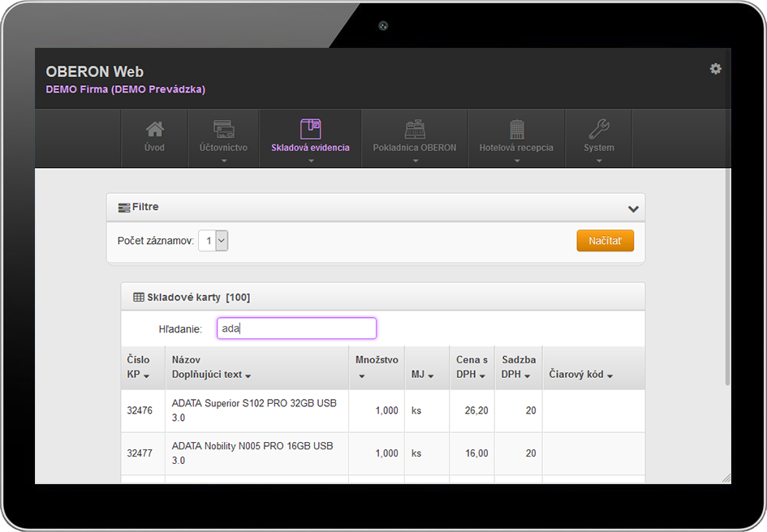Expand the System submenu arrow

point(599,161)
